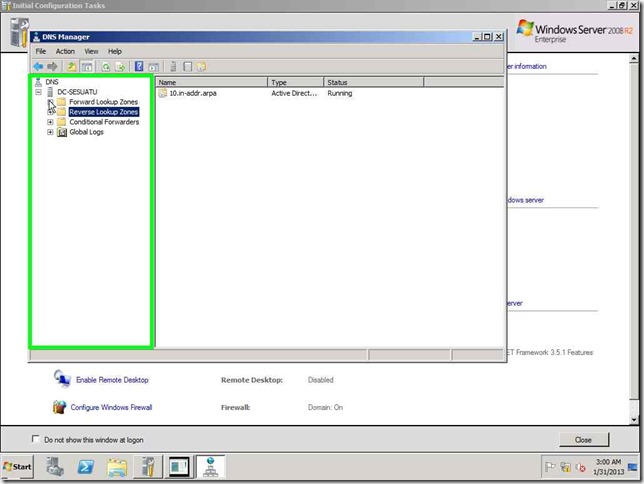
Task: Click the Status column header
Action: point(373,82)
